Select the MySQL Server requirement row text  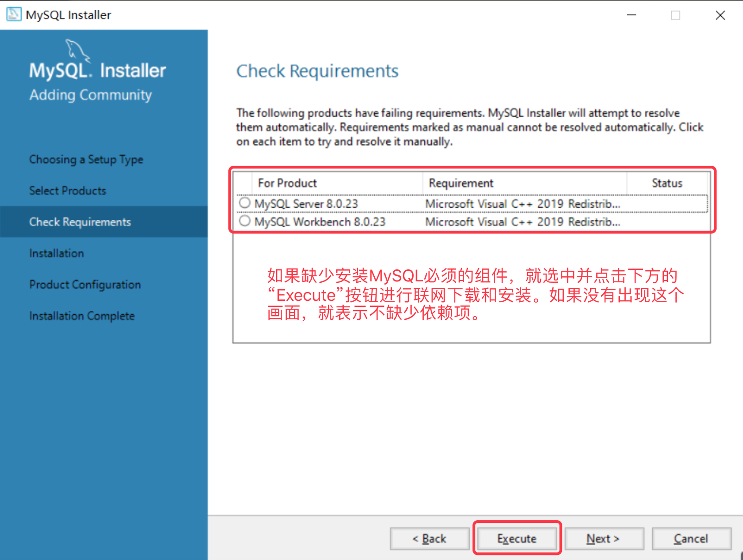tap(306, 204)
